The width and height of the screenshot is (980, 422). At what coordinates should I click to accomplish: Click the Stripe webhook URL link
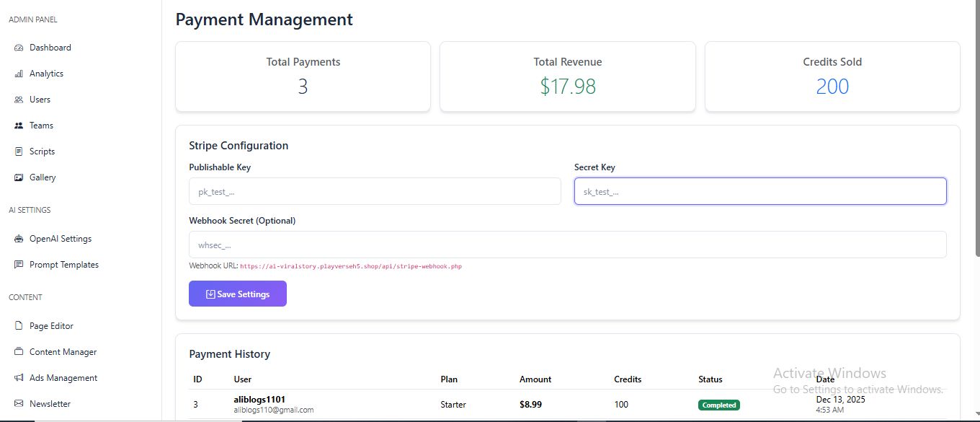(350, 266)
